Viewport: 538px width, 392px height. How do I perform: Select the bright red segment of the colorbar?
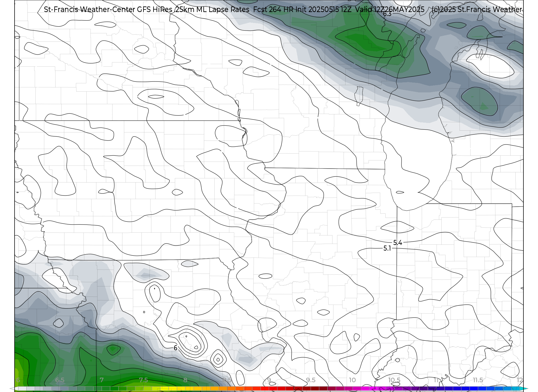[269, 389]
